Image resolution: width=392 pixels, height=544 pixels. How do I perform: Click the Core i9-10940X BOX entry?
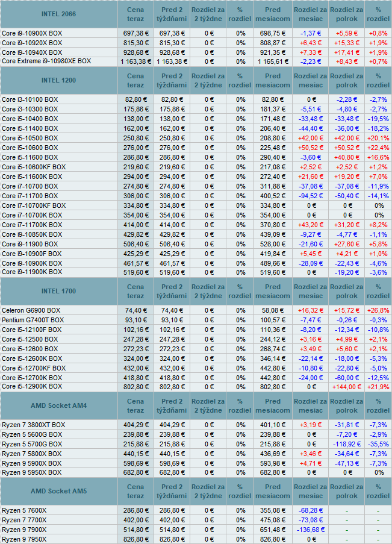coord(32,53)
